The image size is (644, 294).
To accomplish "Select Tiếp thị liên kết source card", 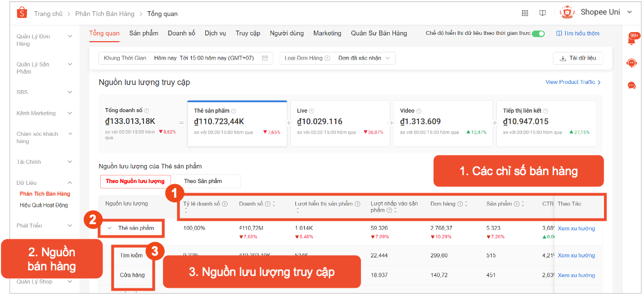I will point(546,123).
